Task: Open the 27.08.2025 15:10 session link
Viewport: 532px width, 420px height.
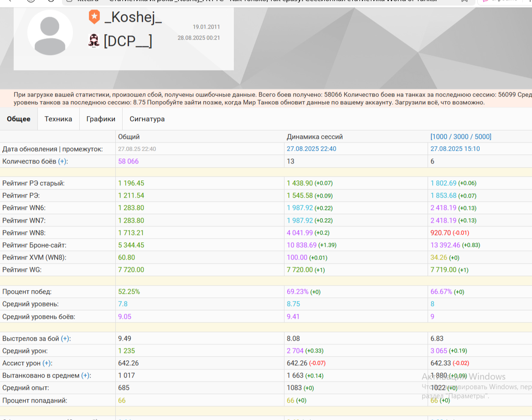Action: (x=455, y=149)
